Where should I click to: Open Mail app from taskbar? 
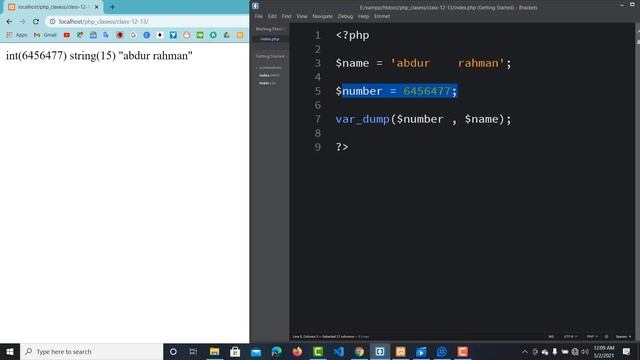click(x=256, y=352)
